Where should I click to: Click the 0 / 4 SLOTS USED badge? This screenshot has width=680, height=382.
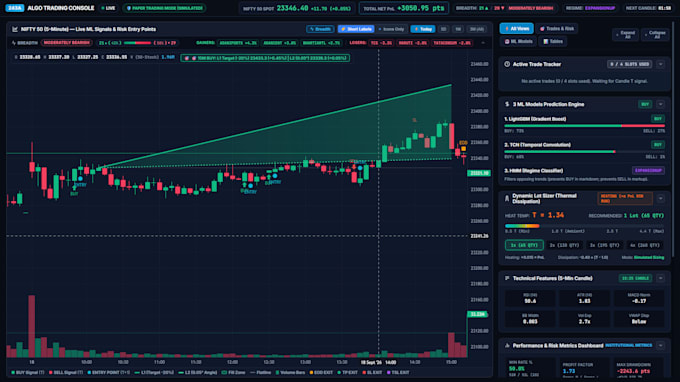tap(629, 64)
